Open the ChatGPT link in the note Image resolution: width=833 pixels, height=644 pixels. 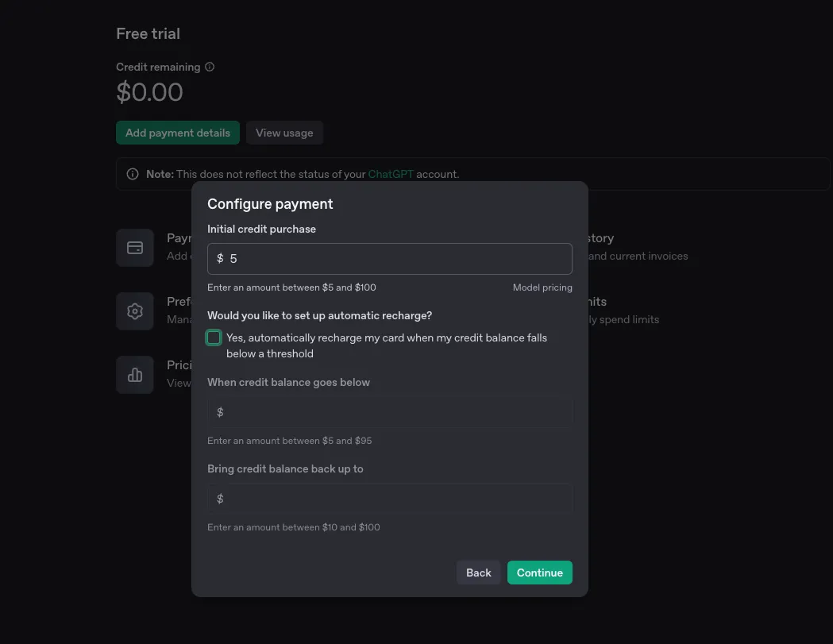(390, 174)
